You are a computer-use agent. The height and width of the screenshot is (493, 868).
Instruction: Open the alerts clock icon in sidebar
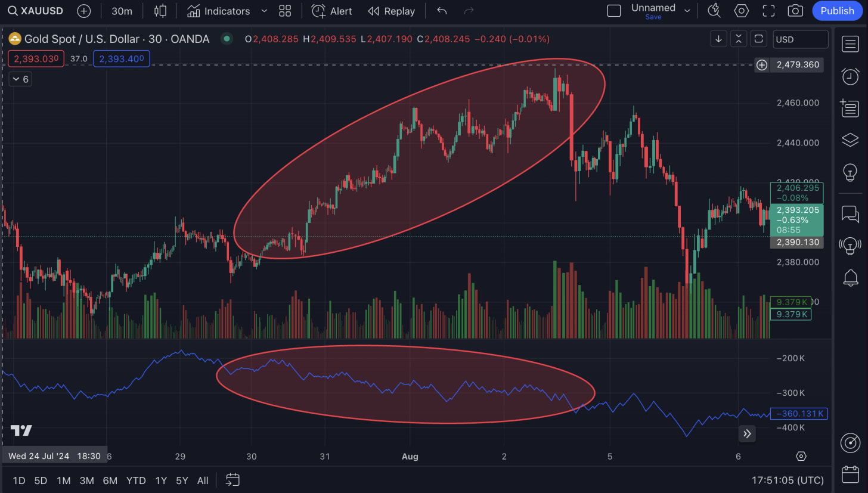click(x=850, y=76)
